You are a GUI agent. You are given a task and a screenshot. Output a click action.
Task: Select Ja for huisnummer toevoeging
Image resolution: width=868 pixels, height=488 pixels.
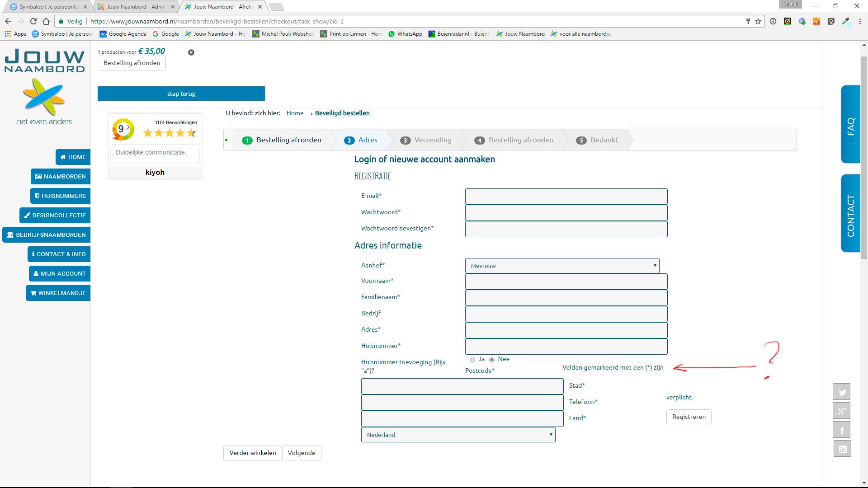[x=472, y=360]
